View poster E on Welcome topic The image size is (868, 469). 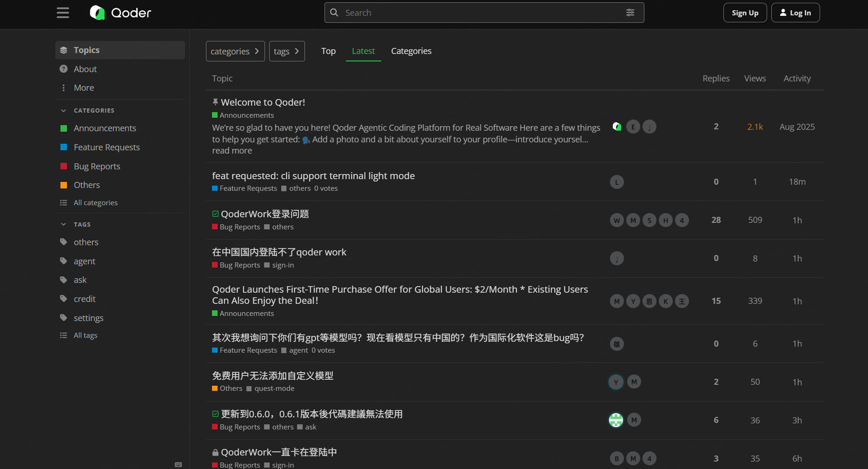[x=633, y=127]
